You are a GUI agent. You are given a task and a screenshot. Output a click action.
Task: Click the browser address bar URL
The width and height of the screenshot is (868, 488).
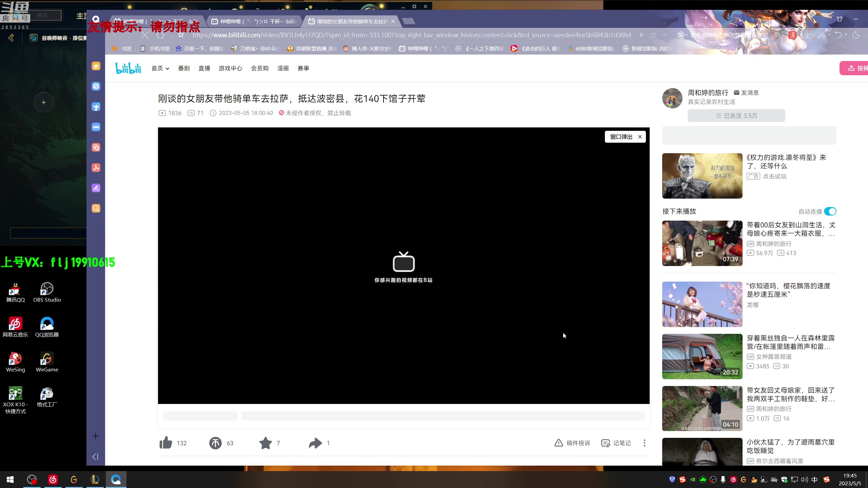point(412,35)
